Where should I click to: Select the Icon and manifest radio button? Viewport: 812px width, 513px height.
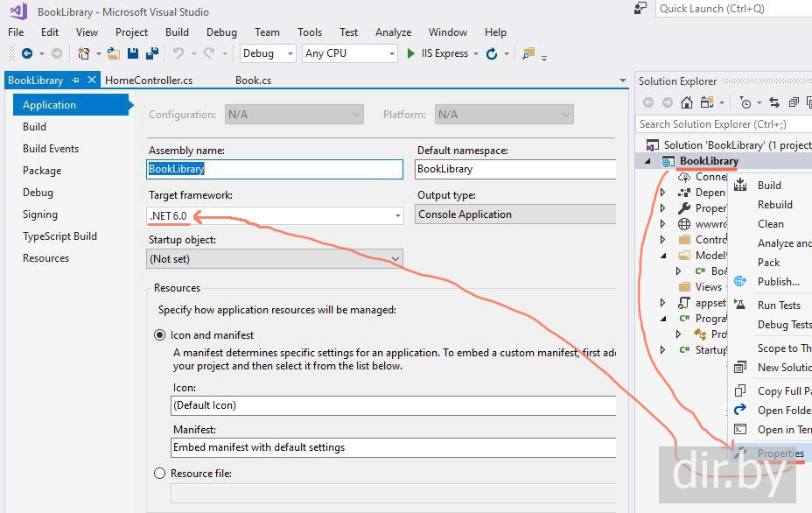[160, 334]
